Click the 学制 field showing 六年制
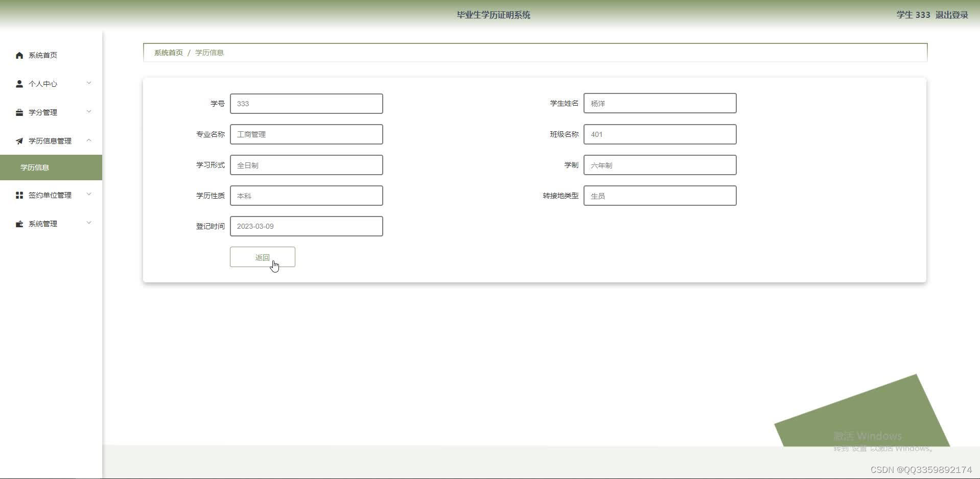 click(660, 165)
